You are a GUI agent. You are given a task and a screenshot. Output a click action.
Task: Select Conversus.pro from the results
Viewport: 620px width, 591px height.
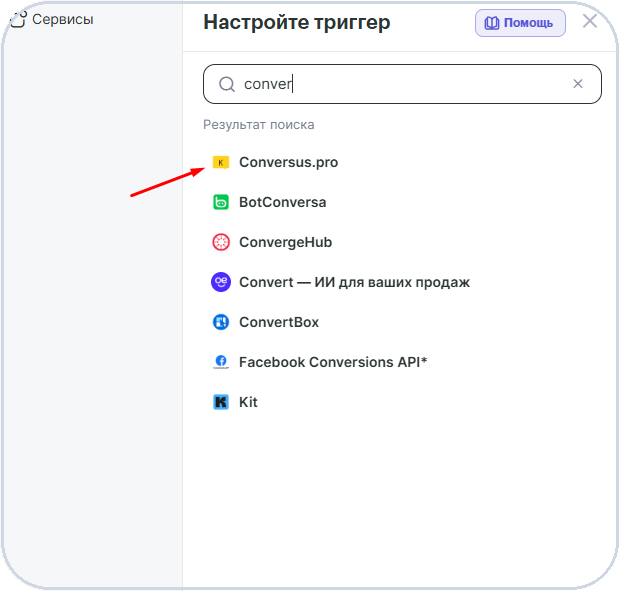coord(288,162)
